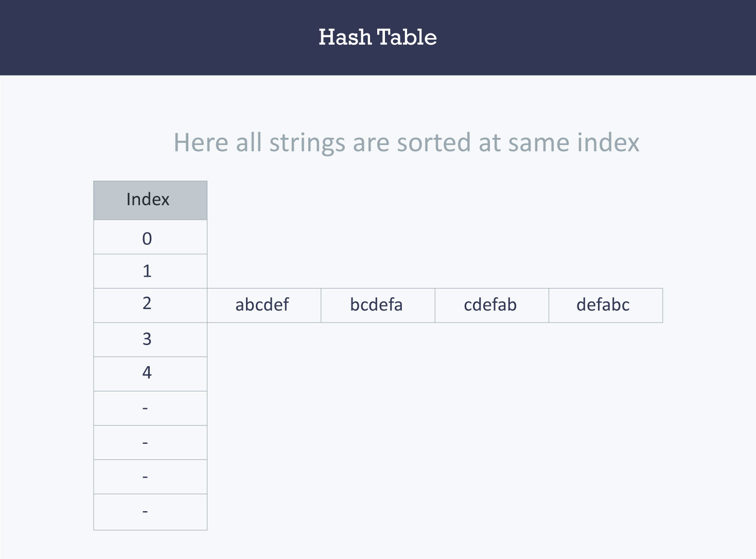Screen dimensions: 756x559
Task: Select the "bcdefa" string cell
Action: (377, 305)
